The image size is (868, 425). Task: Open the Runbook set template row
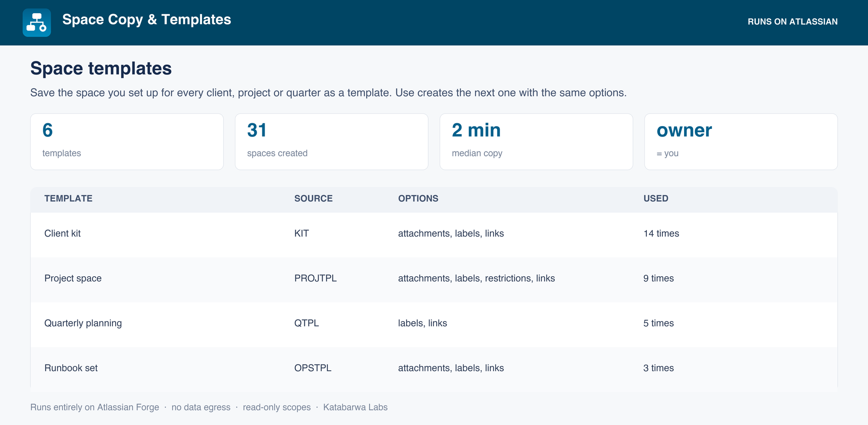click(434, 368)
